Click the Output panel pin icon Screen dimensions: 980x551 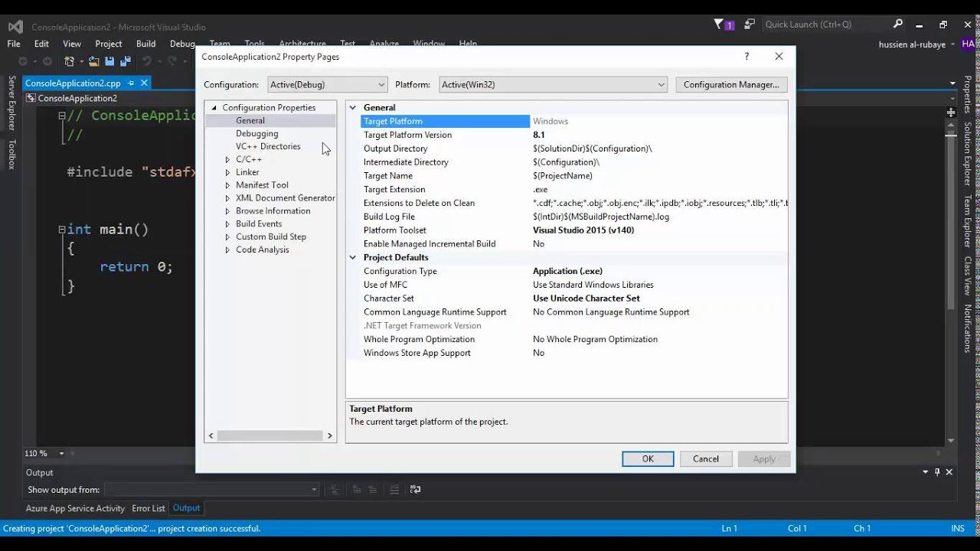point(937,472)
